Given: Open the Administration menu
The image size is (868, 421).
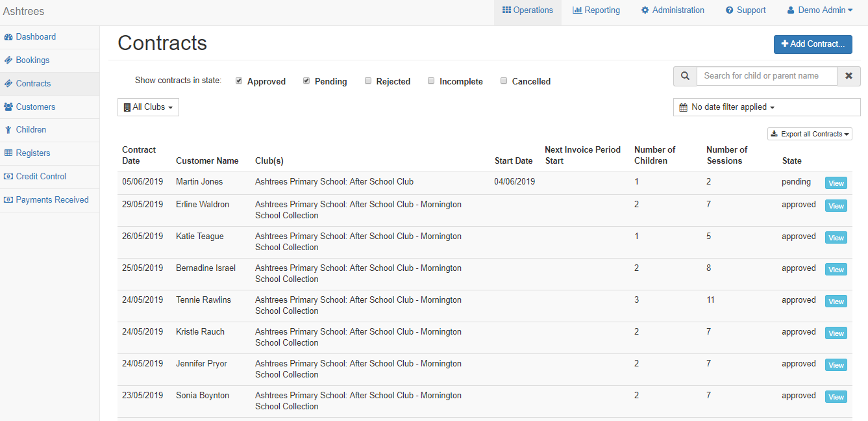Looking at the screenshot, I should coord(673,10).
